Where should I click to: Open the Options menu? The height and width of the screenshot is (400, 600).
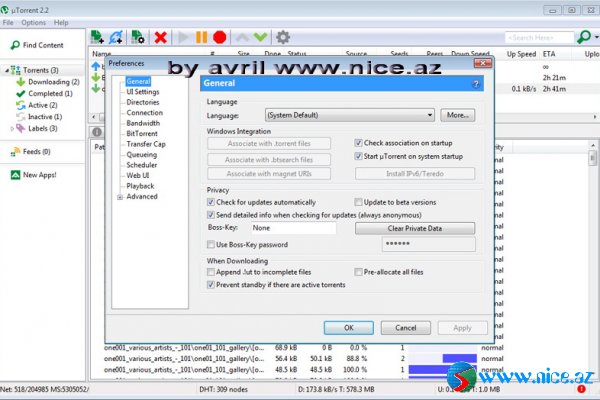(x=33, y=23)
